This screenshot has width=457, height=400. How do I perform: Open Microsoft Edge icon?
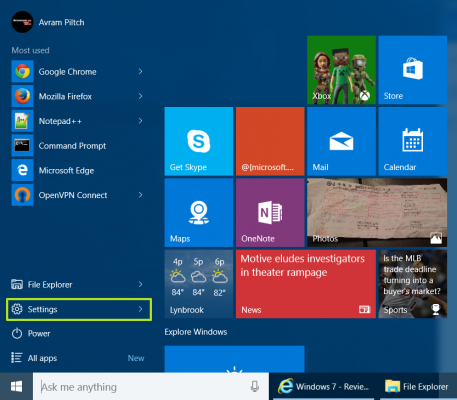pos(22,170)
